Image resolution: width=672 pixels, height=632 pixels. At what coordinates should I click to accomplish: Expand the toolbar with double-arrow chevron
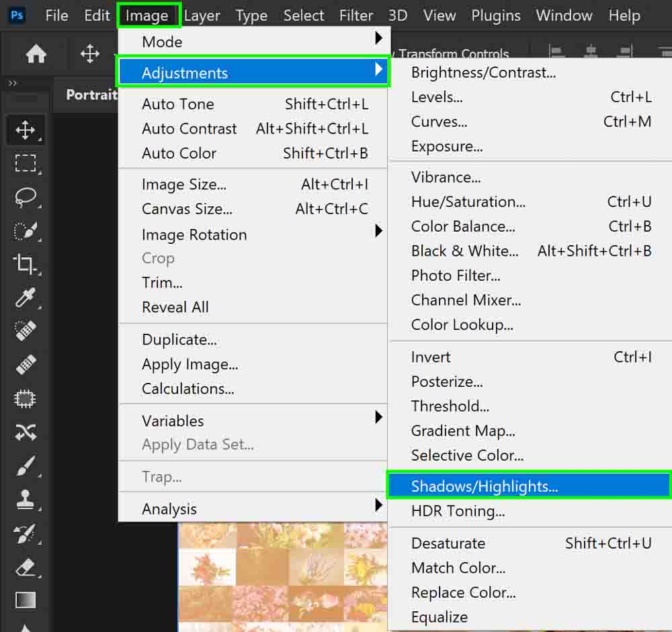pos(12,83)
